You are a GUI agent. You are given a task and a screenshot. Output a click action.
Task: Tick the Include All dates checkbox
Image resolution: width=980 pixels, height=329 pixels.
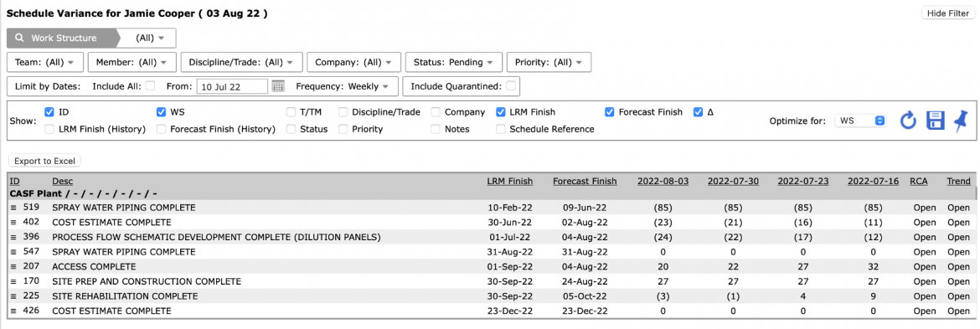pyautogui.click(x=150, y=85)
